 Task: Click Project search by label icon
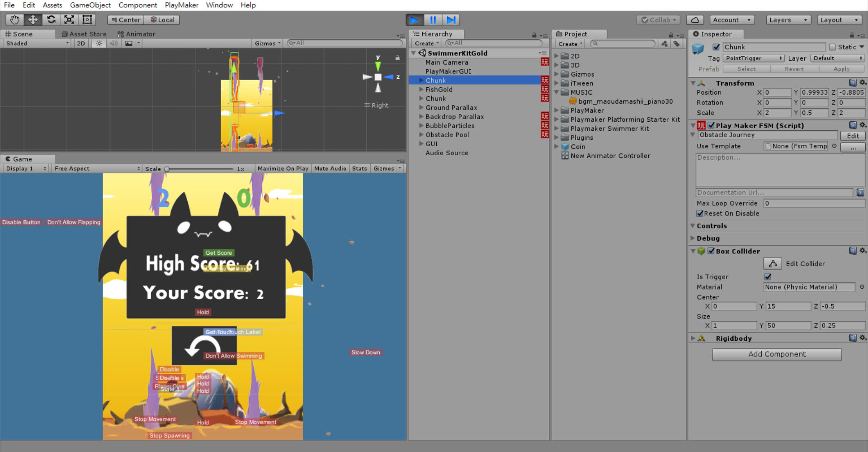(x=676, y=43)
